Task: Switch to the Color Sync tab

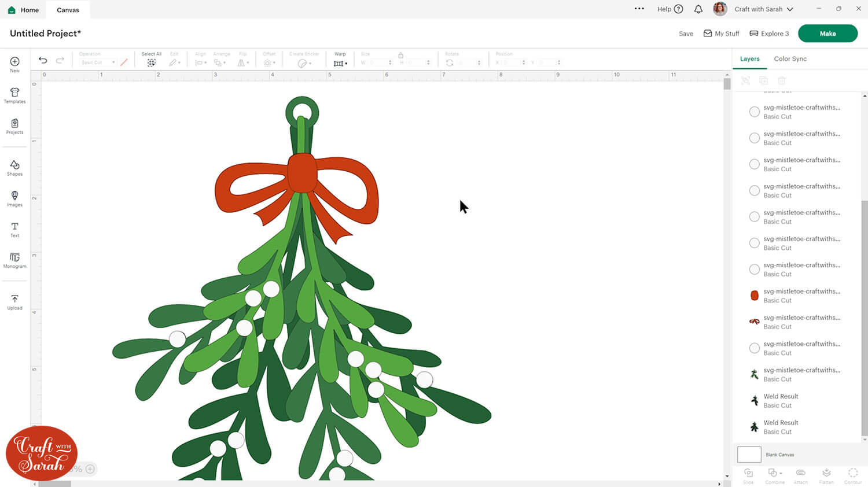Action: click(x=790, y=59)
